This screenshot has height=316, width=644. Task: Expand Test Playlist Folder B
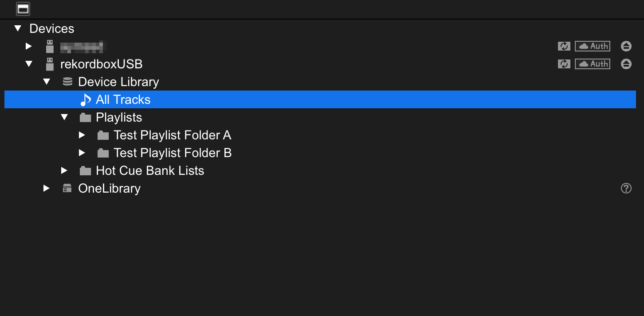pos(82,153)
